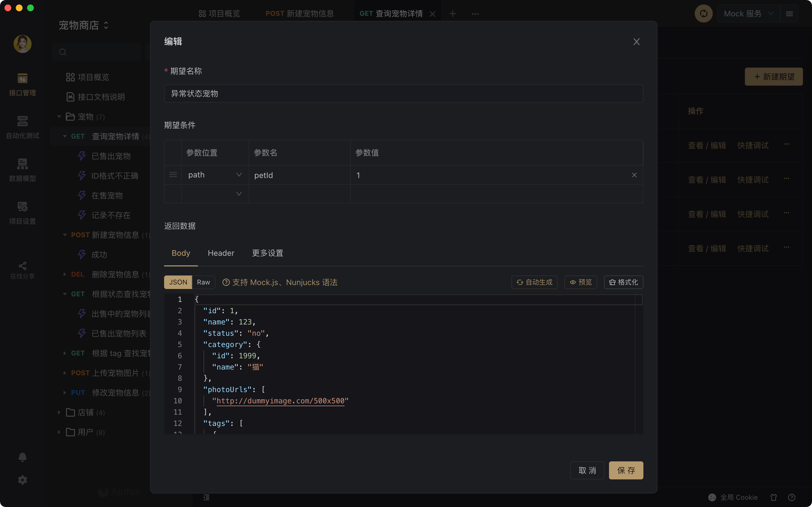Remove the petId condition row
This screenshot has height=507, width=812.
pyautogui.click(x=634, y=175)
